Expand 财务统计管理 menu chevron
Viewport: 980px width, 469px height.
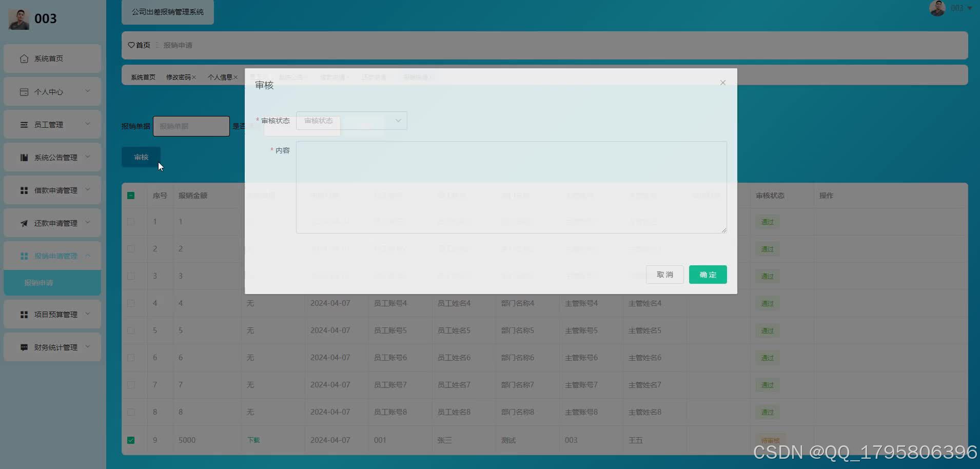click(x=88, y=346)
